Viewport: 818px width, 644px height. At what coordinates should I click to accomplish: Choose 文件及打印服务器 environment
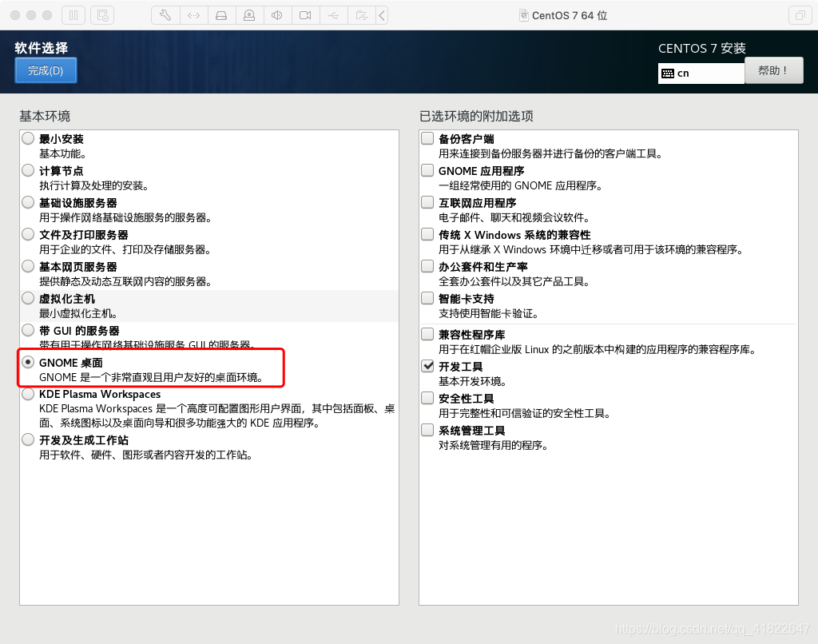[x=28, y=234]
